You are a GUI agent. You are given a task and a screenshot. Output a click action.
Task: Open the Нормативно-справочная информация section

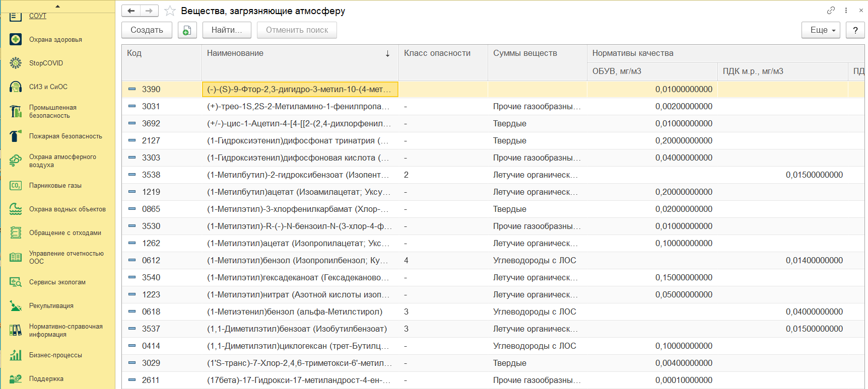(x=66, y=330)
